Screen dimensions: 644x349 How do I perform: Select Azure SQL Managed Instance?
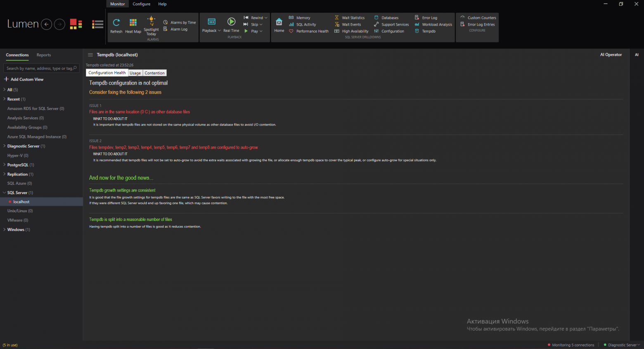[37, 137]
